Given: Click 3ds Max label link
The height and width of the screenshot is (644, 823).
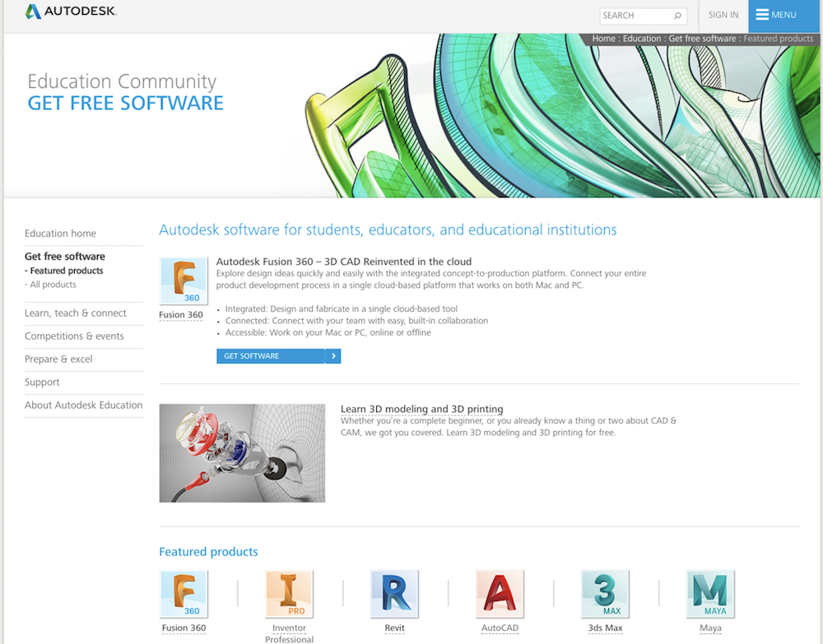Looking at the screenshot, I should click(605, 628).
